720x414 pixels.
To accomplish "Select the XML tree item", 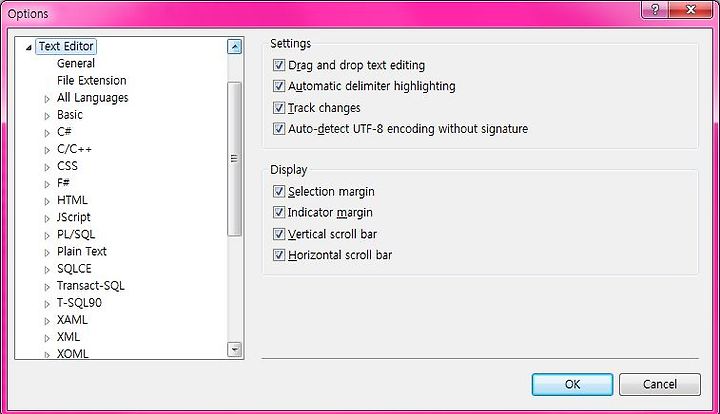I will (x=68, y=337).
